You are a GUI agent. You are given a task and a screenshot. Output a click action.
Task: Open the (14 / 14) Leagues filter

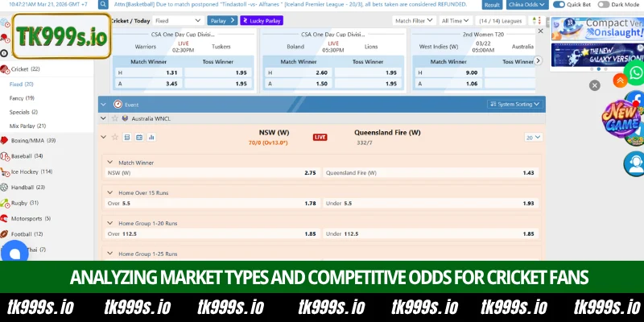(x=500, y=21)
